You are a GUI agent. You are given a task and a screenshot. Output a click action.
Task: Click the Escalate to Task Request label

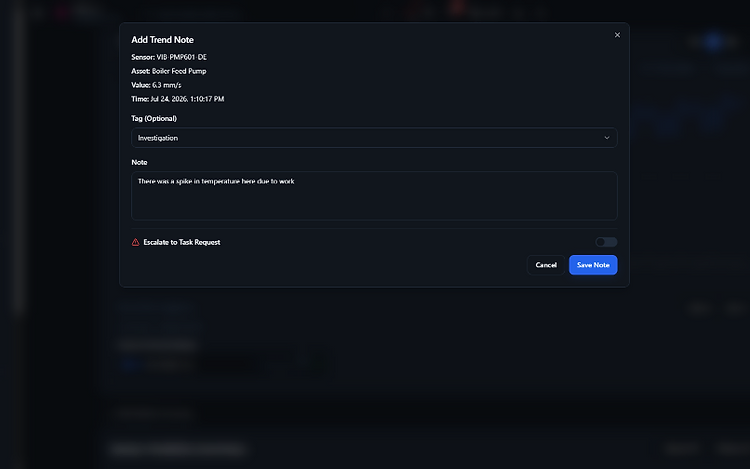[182, 242]
